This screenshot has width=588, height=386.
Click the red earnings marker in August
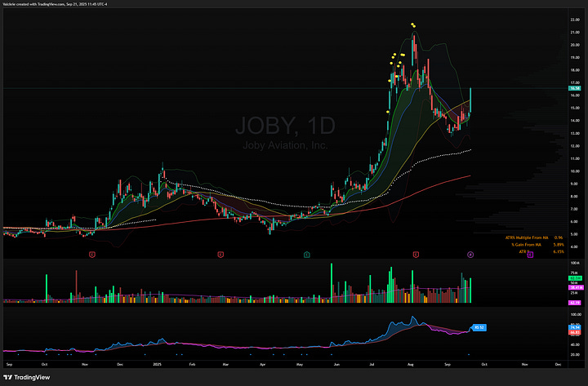click(416, 255)
